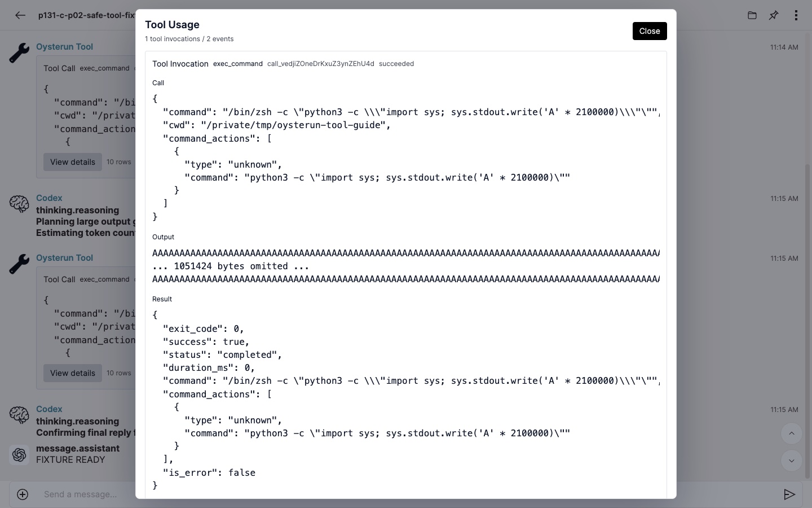Image resolution: width=812 pixels, height=508 pixels.
Task: Close the Tool Usage dialog
Action: 650,31
